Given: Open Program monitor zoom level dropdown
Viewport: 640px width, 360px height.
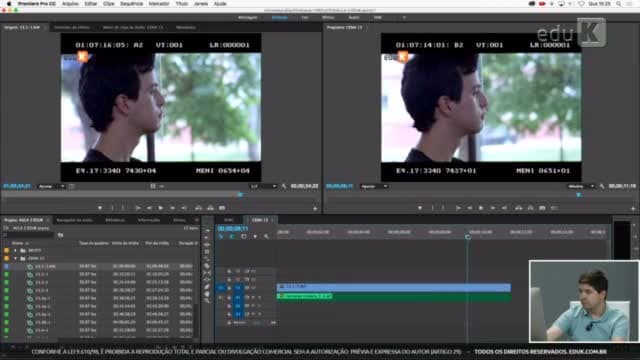Looking at the screenshot, I should pyautogui.click(x=373, y=186).
